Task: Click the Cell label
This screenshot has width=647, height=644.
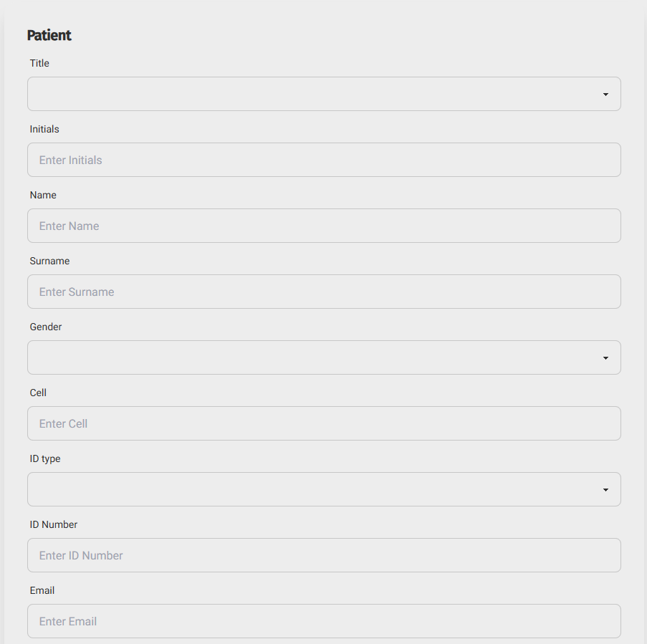Action: point(38,393)
